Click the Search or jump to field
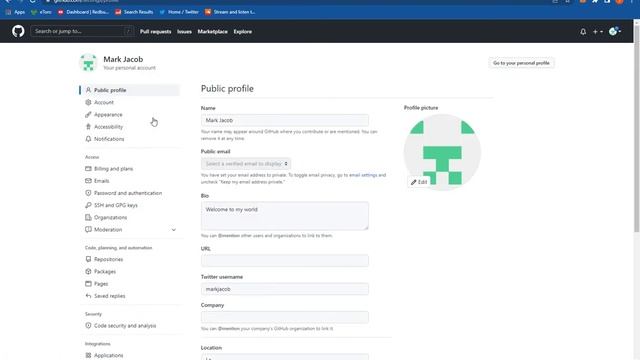The width and height of the screenshot is (640, 360). (82, 31)
